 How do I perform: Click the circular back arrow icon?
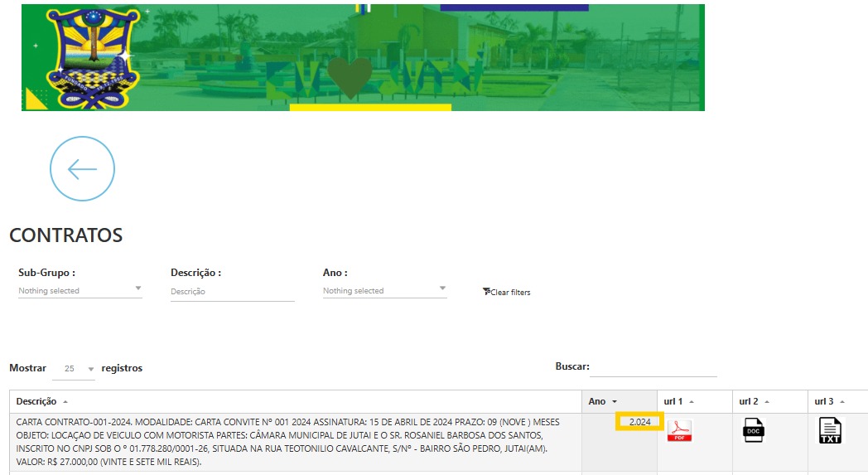click(82, 169)
